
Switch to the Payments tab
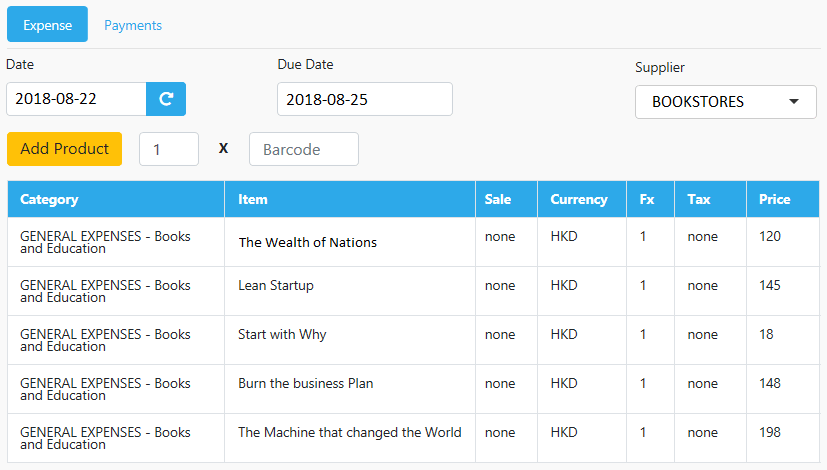pyautogui.click(x=133, y=25)
